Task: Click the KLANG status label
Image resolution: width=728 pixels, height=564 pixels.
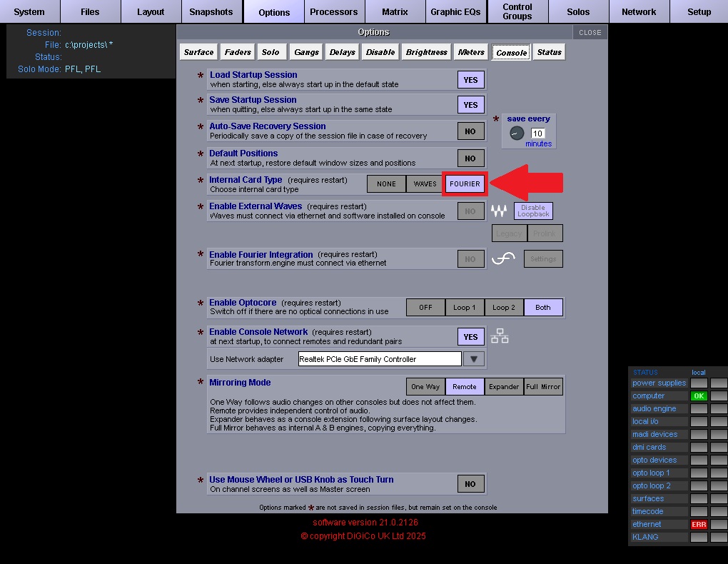Action: tap(645, 537)
